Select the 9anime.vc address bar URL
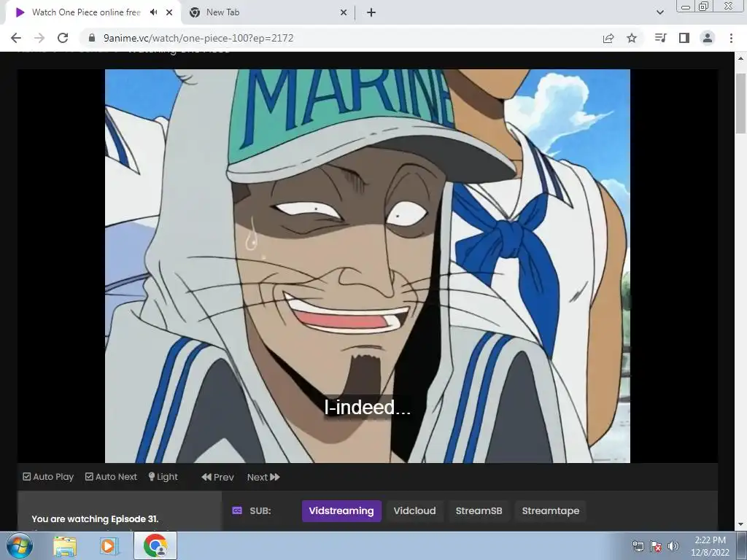This screenshot has height=560, width=747. pyautogui.click(x=198, y=38)
